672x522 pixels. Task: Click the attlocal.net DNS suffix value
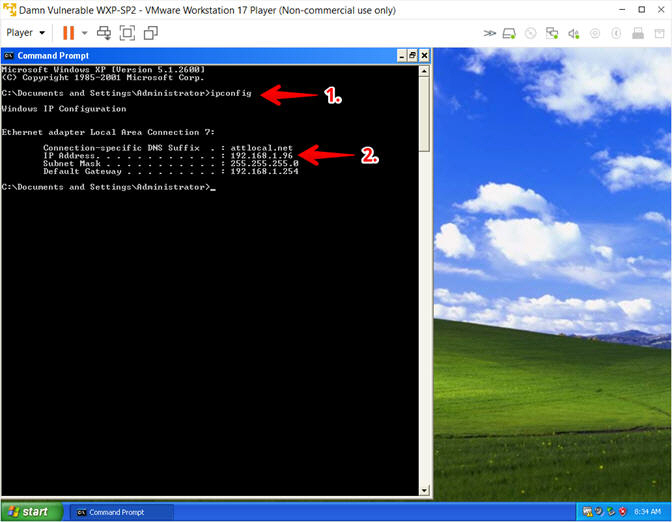click(261, 148)
